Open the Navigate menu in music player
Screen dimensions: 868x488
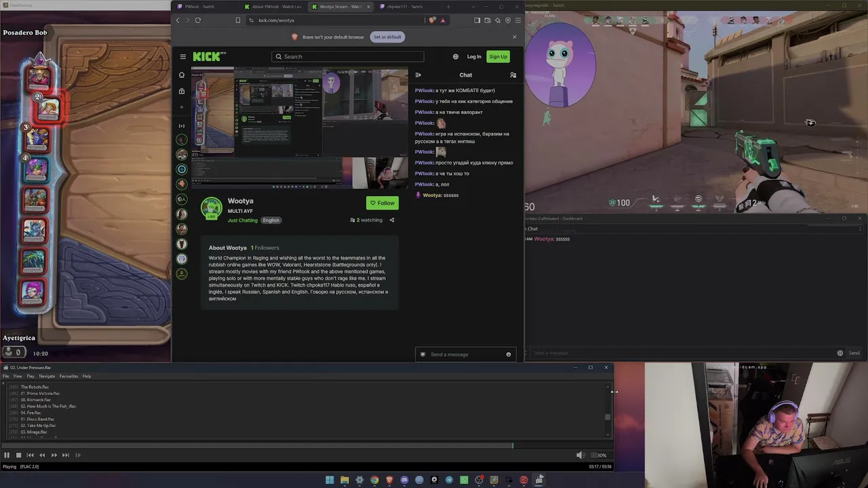point(47,376)
